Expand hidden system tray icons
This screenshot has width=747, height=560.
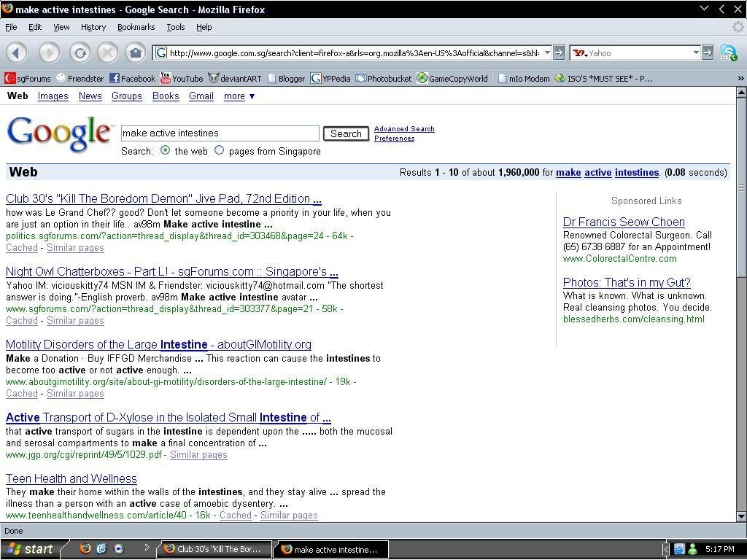665,549
